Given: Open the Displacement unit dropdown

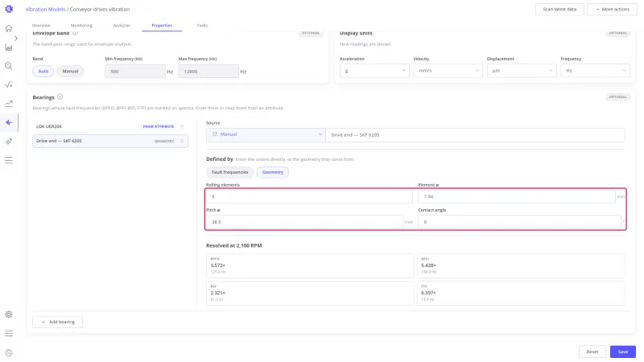Looking at the screenshot, I should (x=522, y=71).
